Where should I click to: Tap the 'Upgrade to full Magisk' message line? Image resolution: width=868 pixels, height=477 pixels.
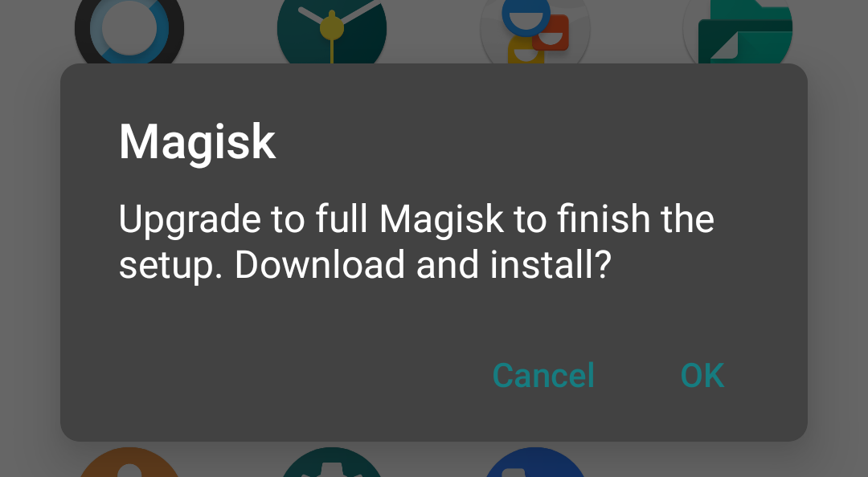pyautogui.click(x=416, y=219)
